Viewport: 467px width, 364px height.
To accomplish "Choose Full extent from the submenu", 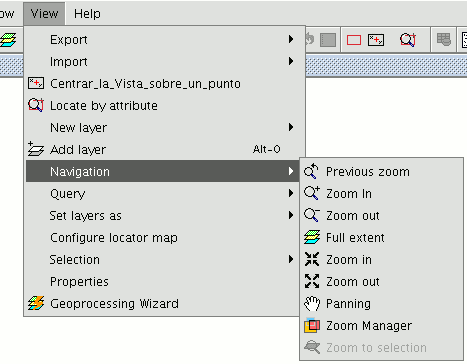I will (381, 238).
